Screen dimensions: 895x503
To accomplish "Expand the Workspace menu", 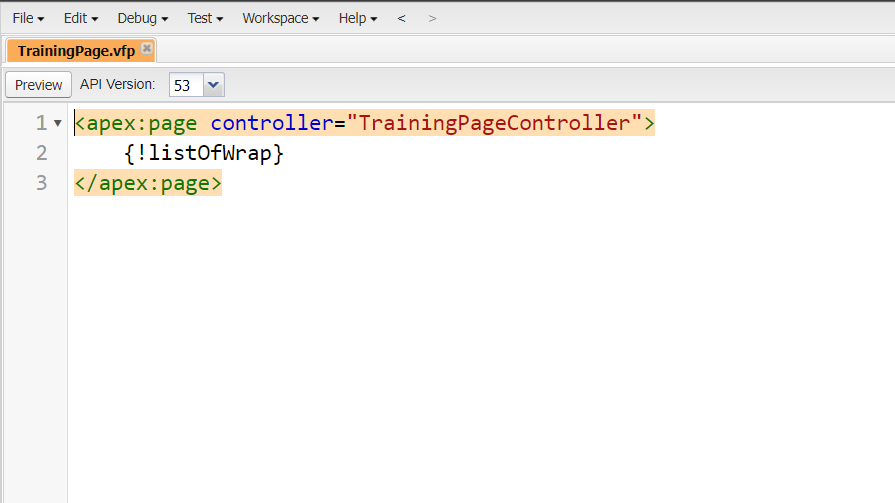I will pos(280,18).
